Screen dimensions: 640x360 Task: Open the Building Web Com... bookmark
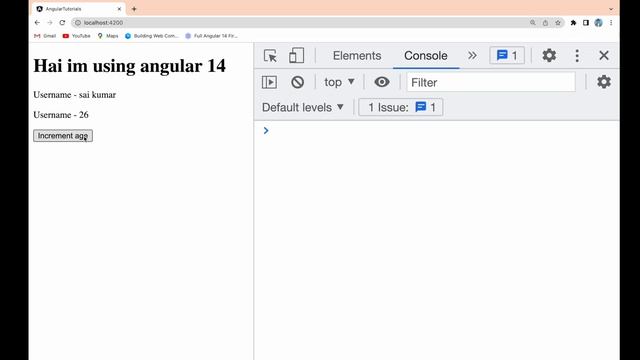pyautogui.click(x=151, y=36)
